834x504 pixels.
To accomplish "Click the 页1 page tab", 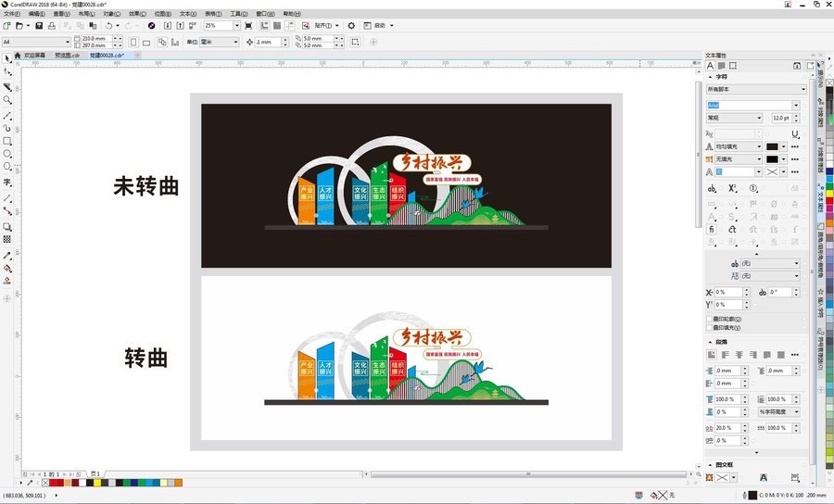I will coord(95,473).
